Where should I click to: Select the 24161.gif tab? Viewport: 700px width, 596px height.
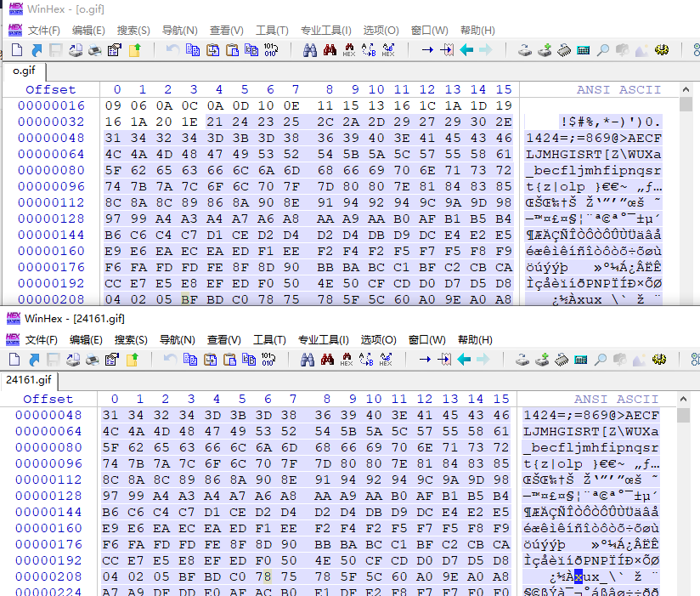tap(29, 380)
